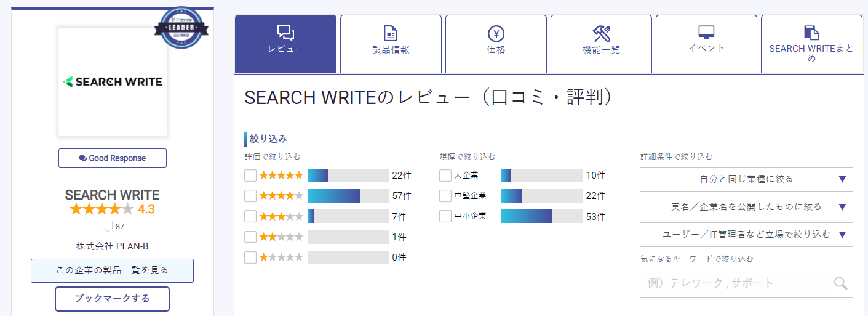Click the ブックマークする button
The height and width of the screenshot is (316, 868).
tap(112, 299)
